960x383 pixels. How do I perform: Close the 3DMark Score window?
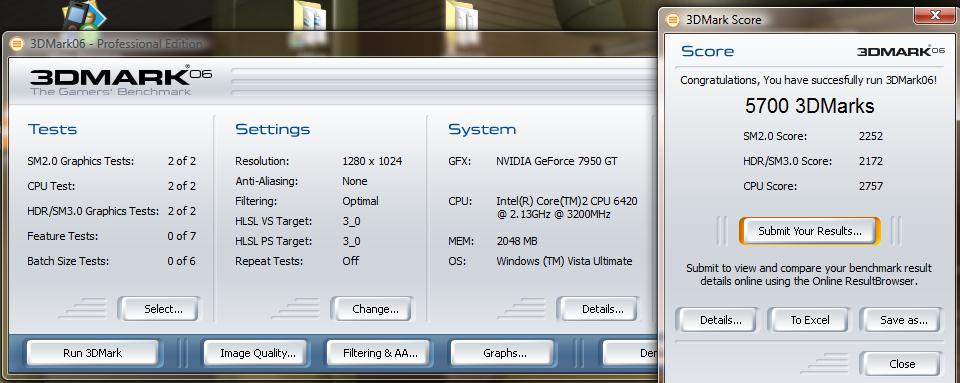934,15
